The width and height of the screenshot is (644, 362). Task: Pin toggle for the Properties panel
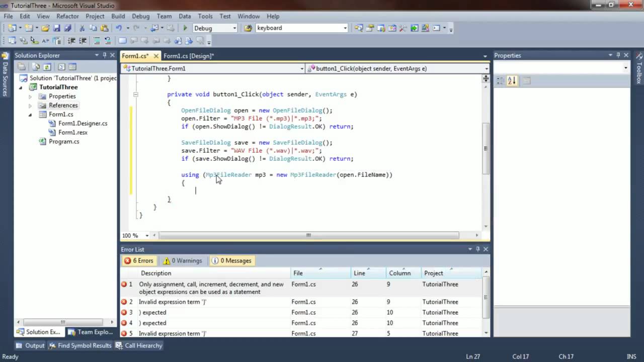tap(618, 55)
